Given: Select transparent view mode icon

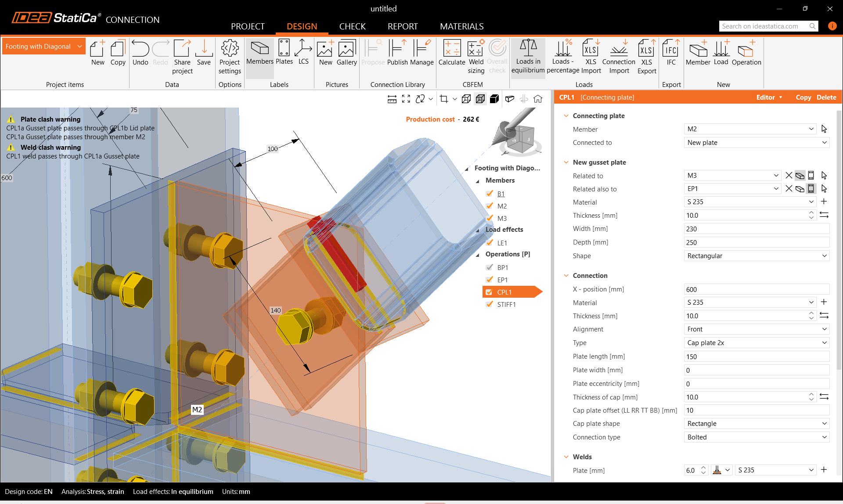Looking at the screenshot, I should point(481,99).
